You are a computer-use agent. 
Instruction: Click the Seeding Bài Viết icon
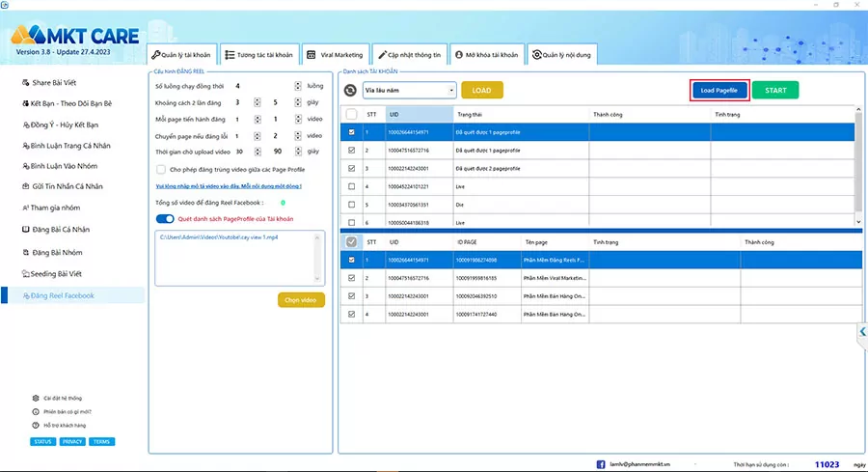(x=25, y=274)
